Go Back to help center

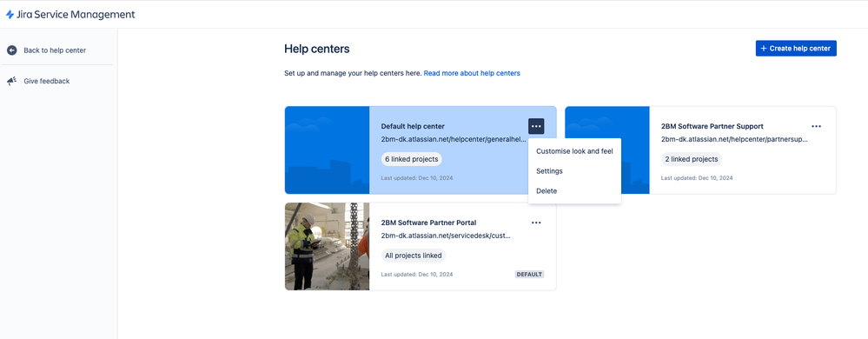pyautogui.click(x=55, y=50)
